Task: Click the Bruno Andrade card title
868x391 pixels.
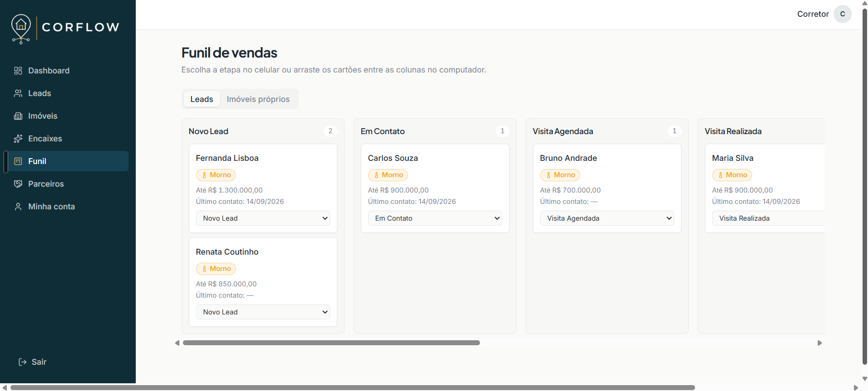Action: pos(568,158)
